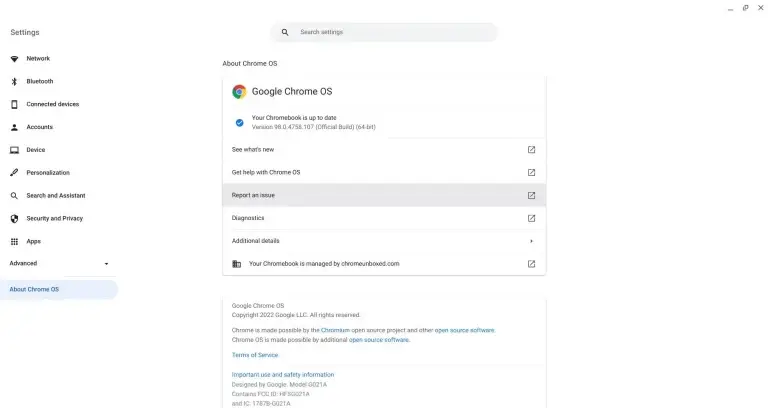The width and height of the screenshot is (768, 408).
Task: Click the Search settings input field
Action: [x=390, y=32]
